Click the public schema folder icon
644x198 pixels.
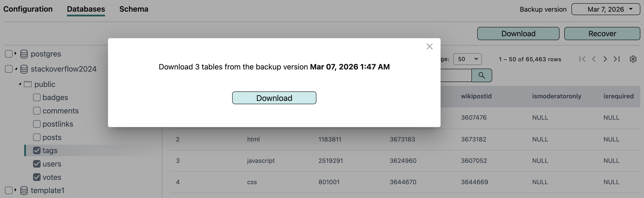[28, 84]
